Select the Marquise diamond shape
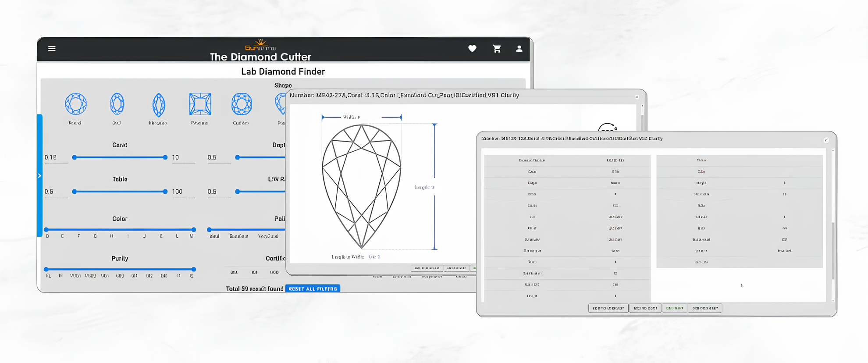The image size is (868, 363). pyautogui.click(x=158, y=105)
